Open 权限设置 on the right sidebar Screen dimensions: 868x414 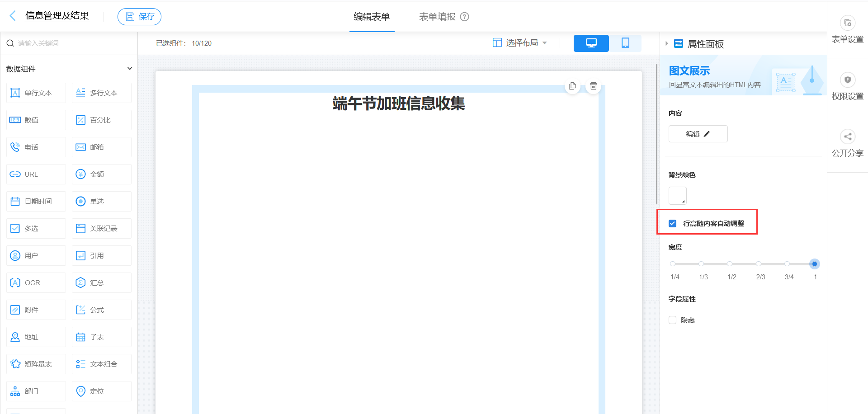coord(847,86)
